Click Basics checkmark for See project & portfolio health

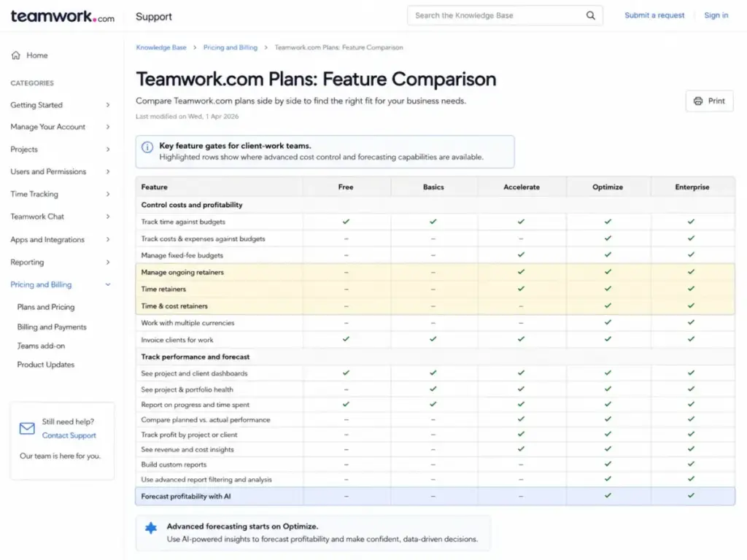433,389
